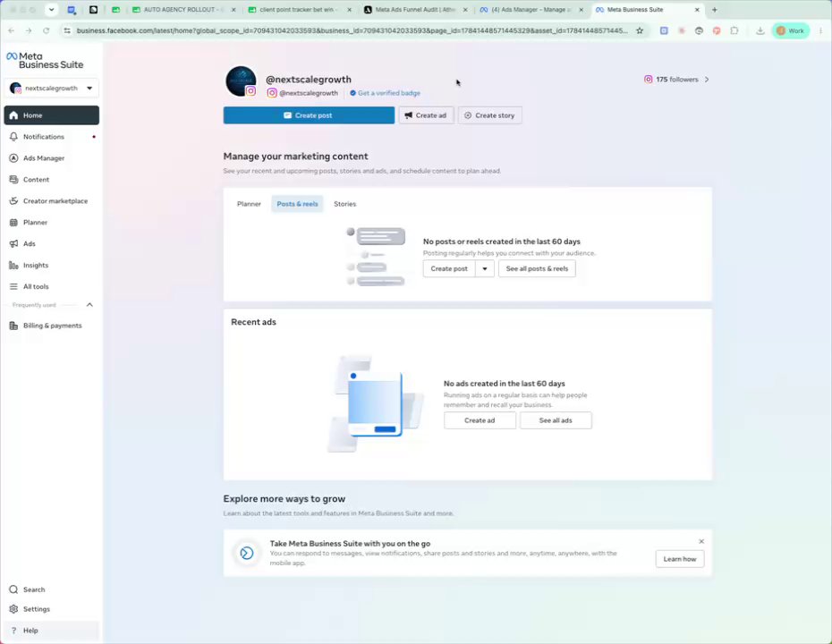Image resolution: width=832 pixels, height=644 pixels.
Task: Click Create post in empty posts panel
Action: [x=449, y=268]
